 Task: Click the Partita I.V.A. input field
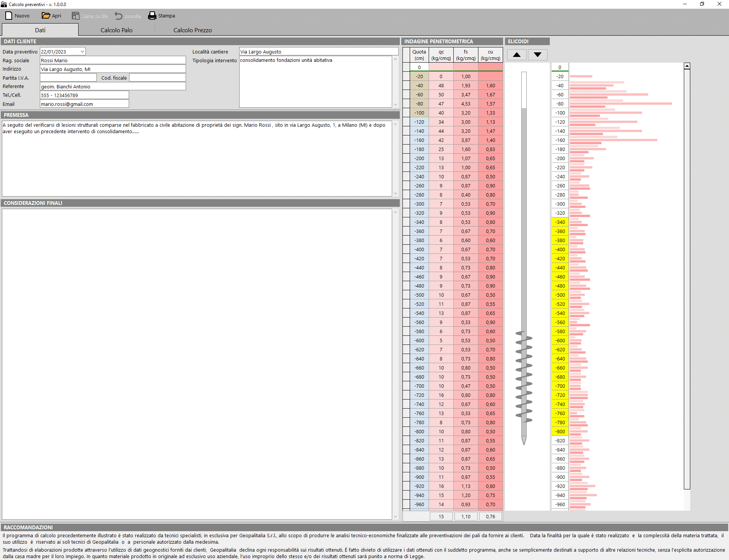(x=68, y=78)
